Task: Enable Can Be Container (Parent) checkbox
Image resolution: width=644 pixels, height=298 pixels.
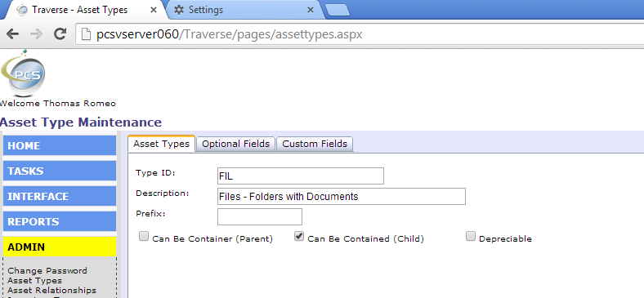Action: (144, 237)
